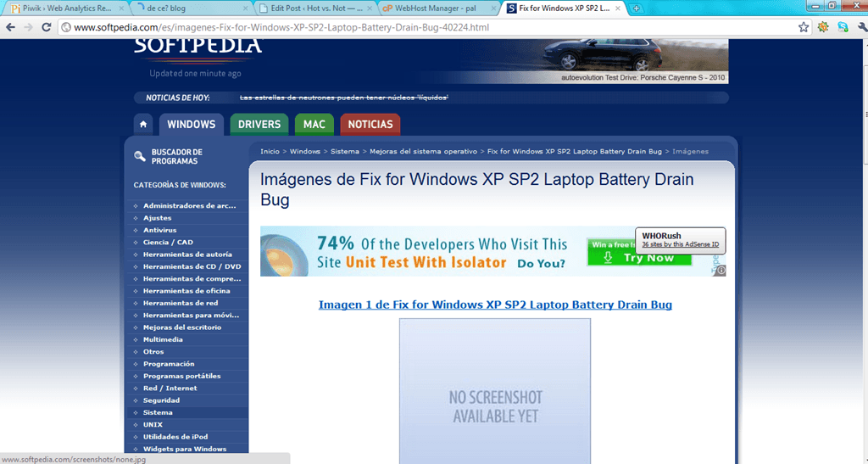Open the Multimedia category link
Viewport: 868px width, 464px height.
[163, 339]
